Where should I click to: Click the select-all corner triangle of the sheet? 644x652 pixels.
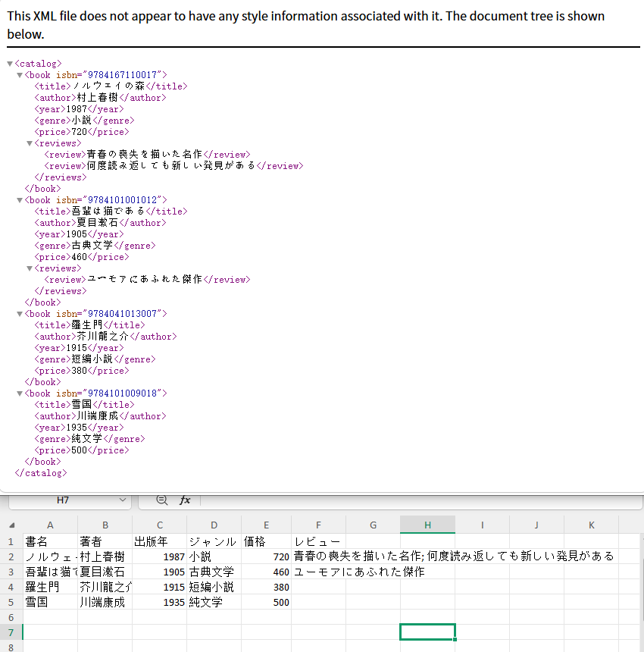click(x=11, y=525)
